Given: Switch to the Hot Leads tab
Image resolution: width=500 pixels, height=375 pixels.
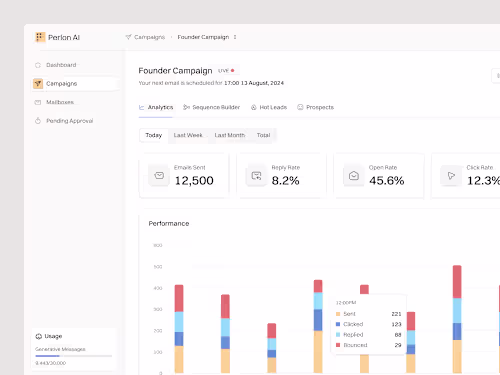Looking at the screenshot, I should click(x=269, y=107).
